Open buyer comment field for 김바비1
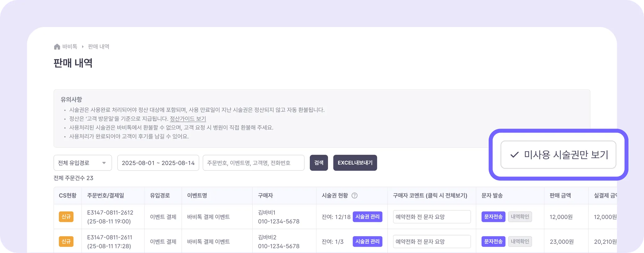Screen dimensions: 644x253 pyautogui.click(x=432, y=217)
